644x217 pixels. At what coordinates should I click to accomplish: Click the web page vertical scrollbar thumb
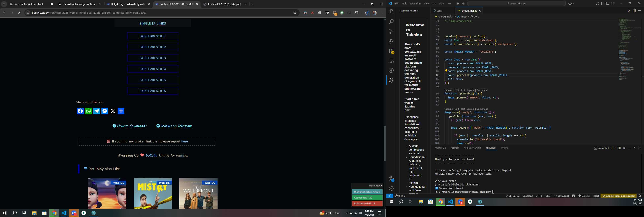click(385, 144)
